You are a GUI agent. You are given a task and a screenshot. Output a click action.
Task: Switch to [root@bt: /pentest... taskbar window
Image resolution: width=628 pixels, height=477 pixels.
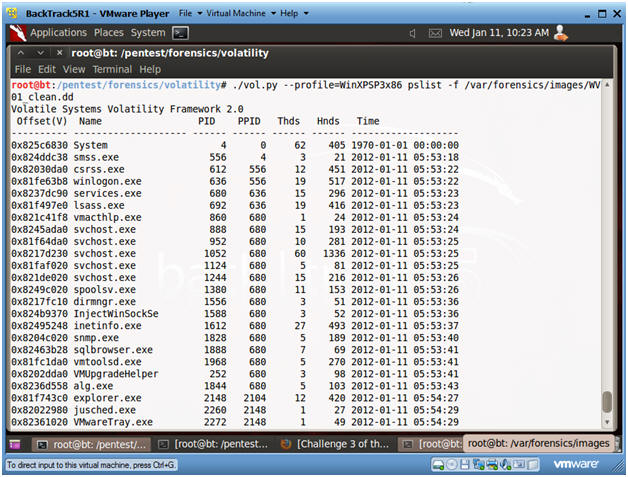point(214,445)
